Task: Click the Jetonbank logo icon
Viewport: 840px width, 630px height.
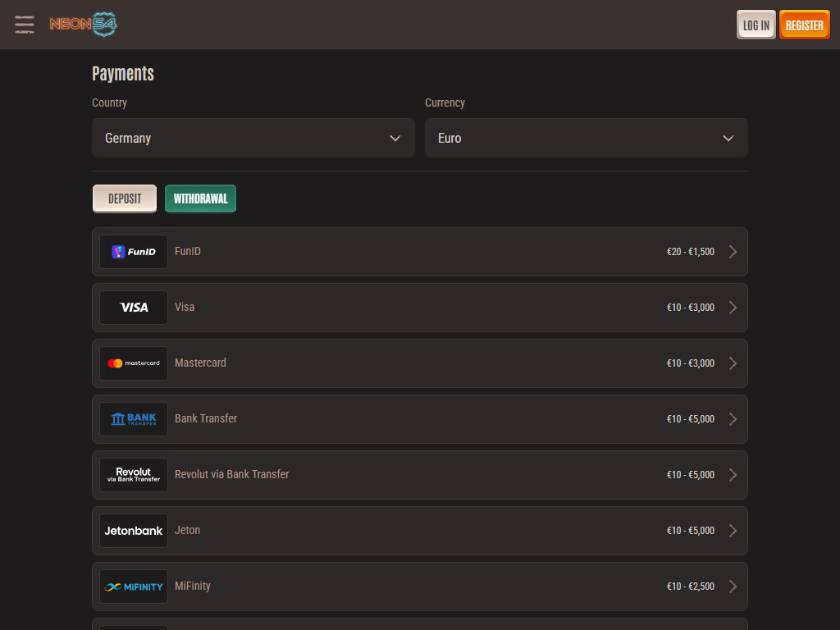Action: point(134,531)
